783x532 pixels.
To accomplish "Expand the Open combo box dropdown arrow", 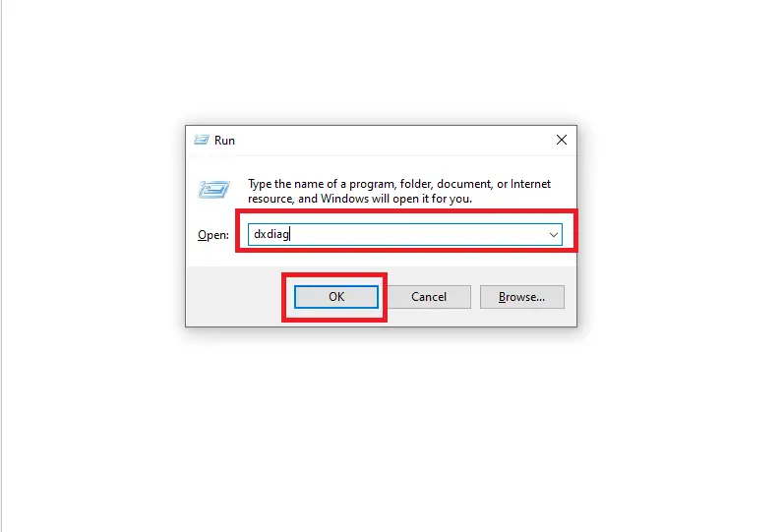I will point(553,235).
